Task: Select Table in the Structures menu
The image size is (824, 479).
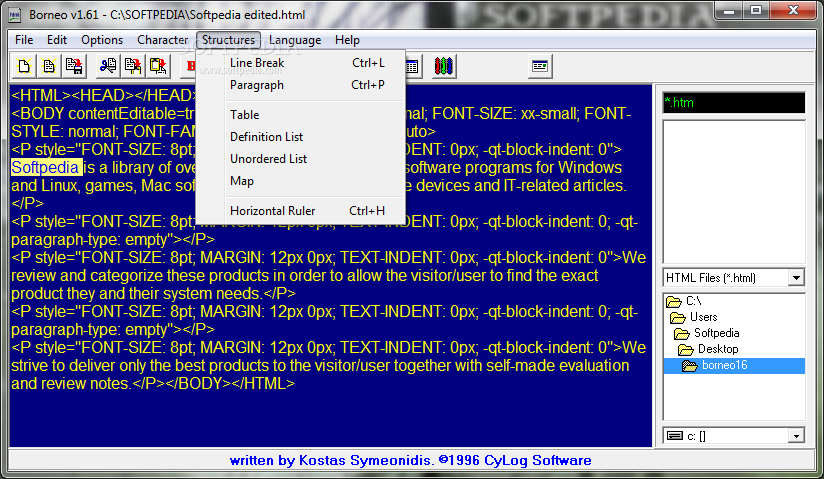Action: (x=300, y=115)
